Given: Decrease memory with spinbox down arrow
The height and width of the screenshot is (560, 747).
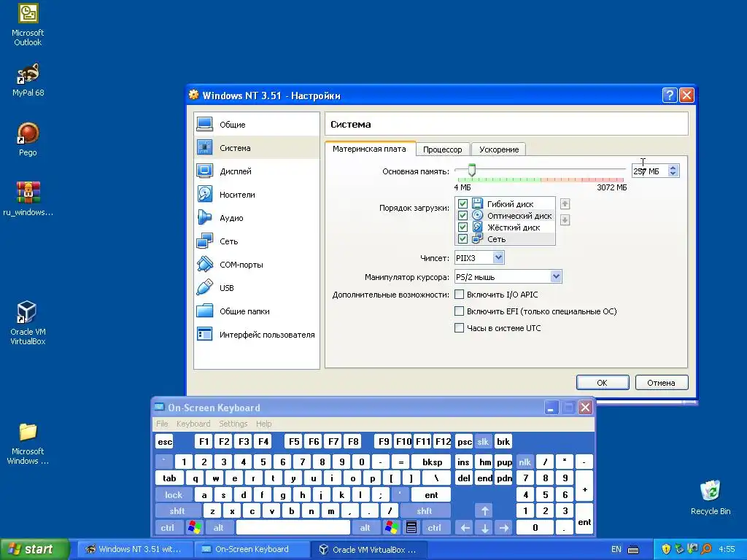Looking at the screenshot, I should point(673,174).
